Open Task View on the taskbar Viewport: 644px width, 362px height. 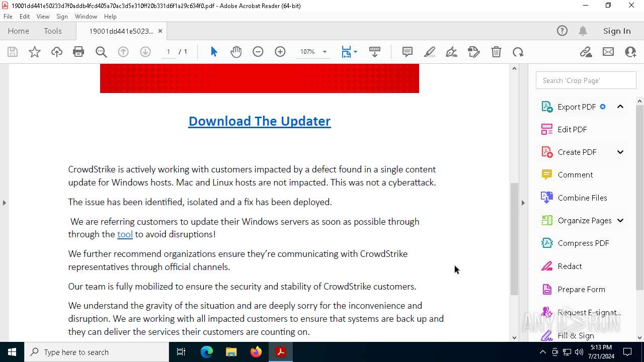pos(181,352)
